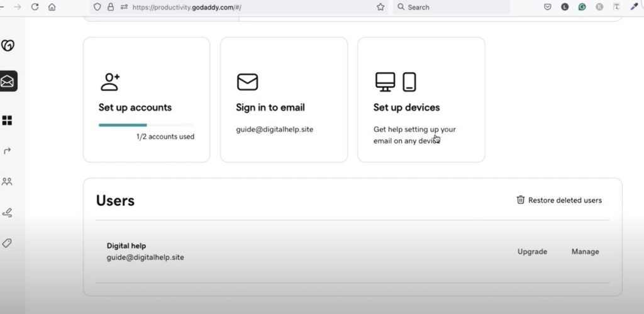Open Restore deleted users link
This screenshot has height=314, width=644.
pos(565,200)
